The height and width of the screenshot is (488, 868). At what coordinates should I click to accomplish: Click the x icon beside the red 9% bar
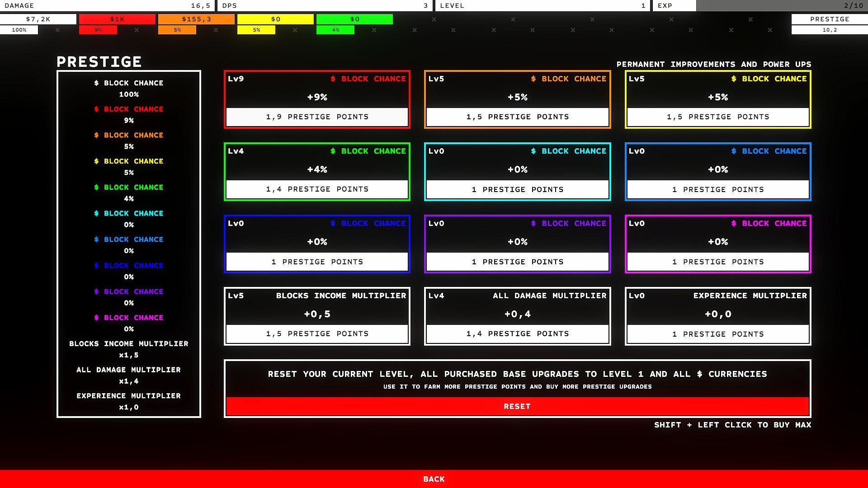[x=137, y=30]
